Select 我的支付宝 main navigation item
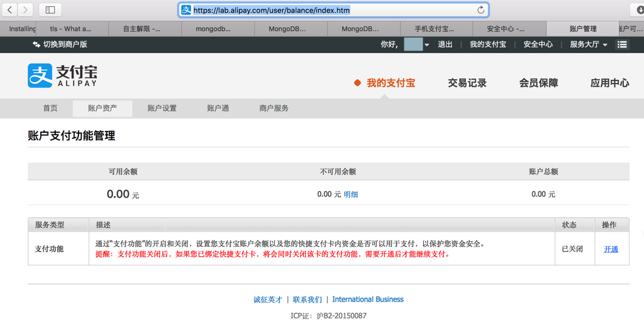644x327 pixels. click(390, 83)
